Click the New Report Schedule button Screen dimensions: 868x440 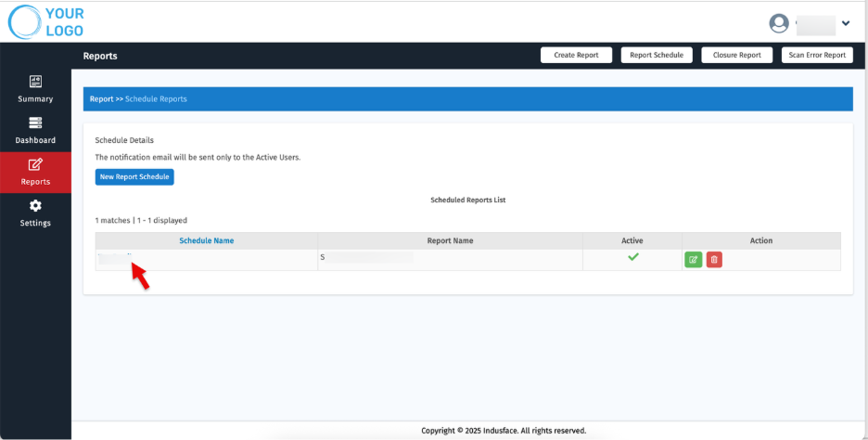pos(134,176)
